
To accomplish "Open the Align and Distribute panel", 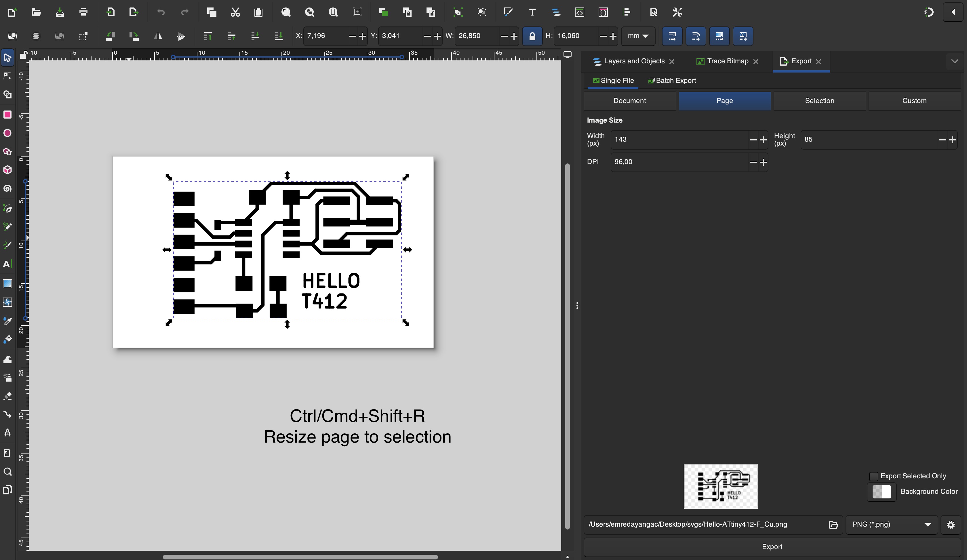I will coord(627,12).
